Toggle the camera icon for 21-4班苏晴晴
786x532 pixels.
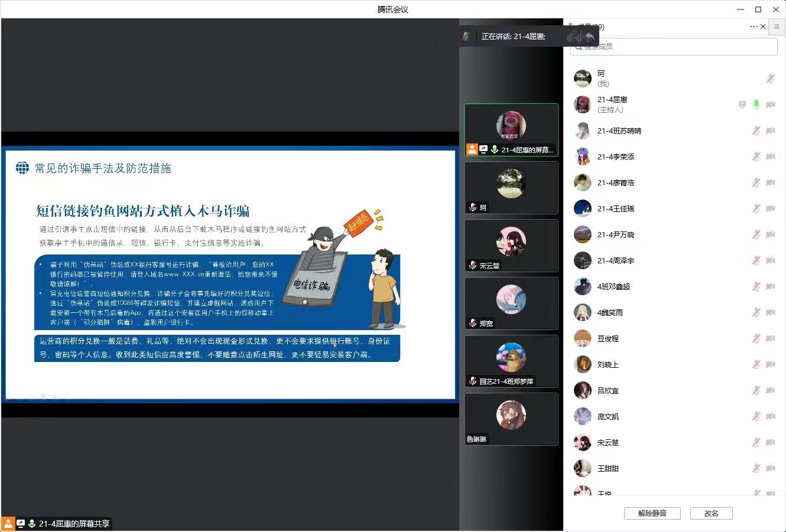pos(770,130)
